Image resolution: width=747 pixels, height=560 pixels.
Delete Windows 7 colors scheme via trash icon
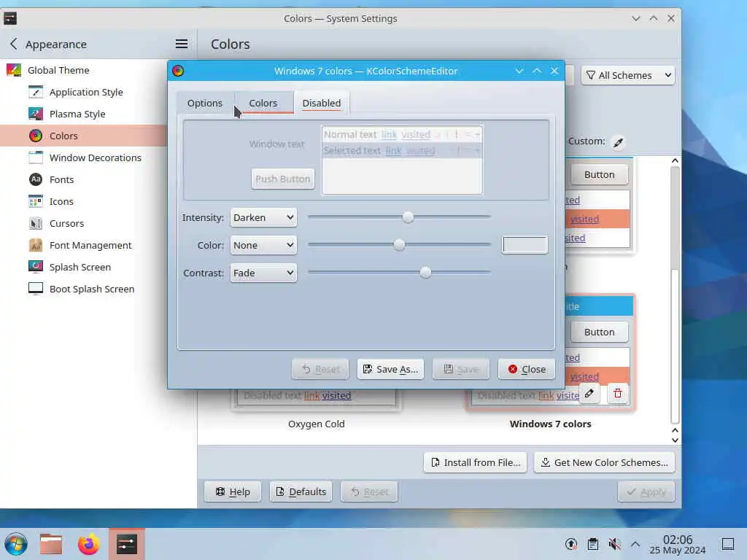(x=618, y=393)
